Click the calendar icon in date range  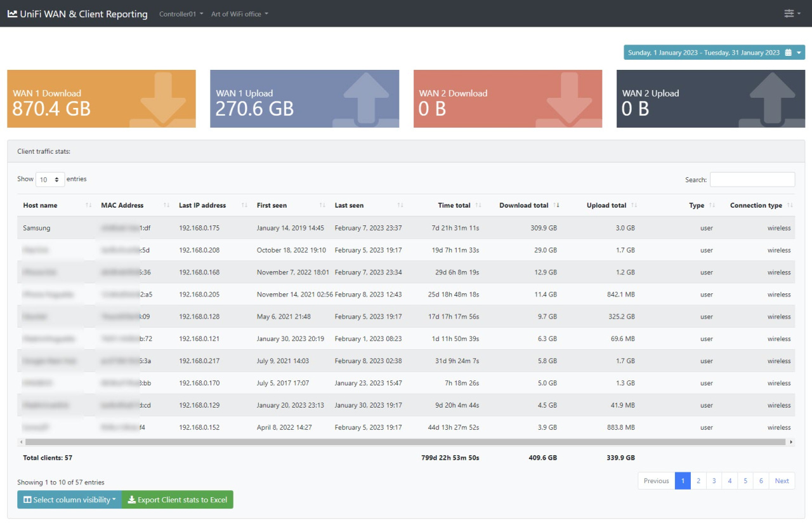788,53
